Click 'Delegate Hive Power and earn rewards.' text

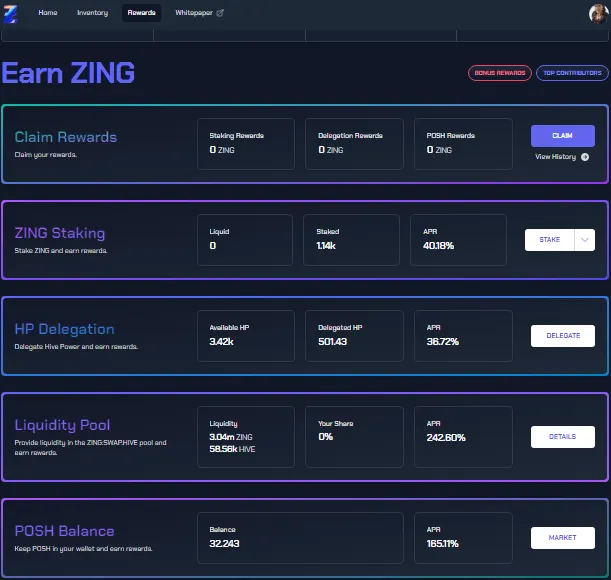pos(76,347)
